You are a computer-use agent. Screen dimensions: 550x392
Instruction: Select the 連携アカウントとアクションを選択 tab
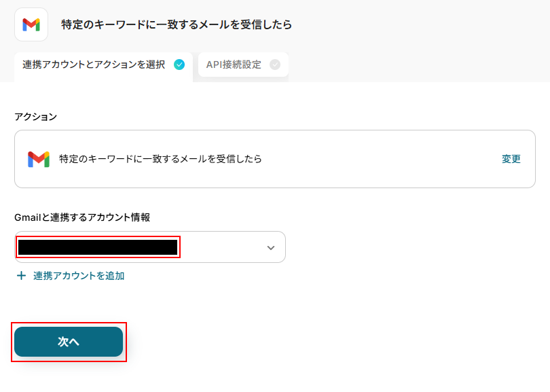tap(94, 65)
